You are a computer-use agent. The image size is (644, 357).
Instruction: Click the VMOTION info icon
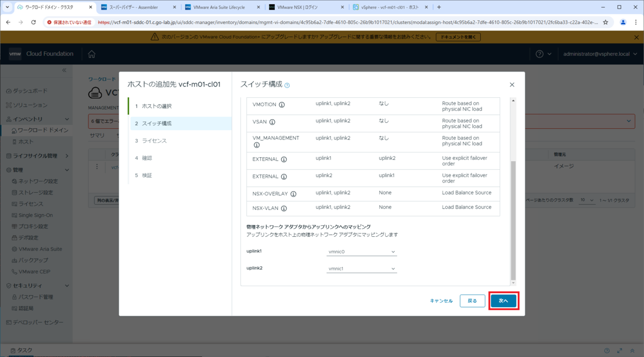282,105
